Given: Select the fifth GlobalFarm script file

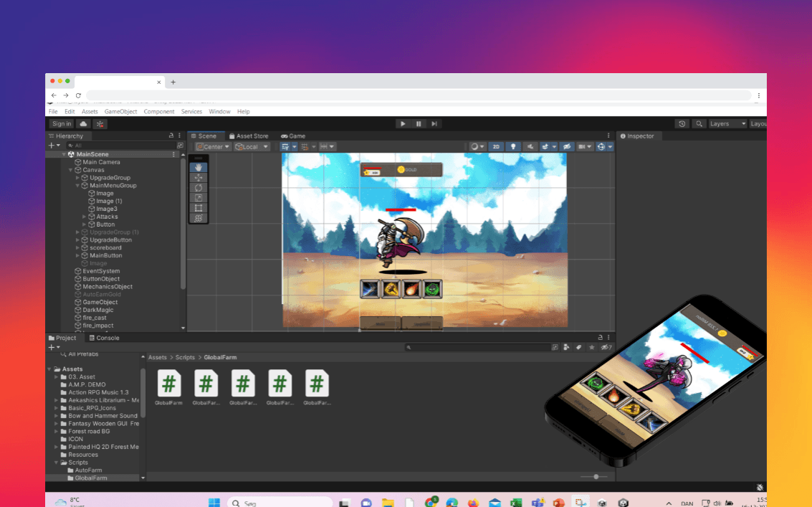Looking at the screenshot, I should click(317, 388).
